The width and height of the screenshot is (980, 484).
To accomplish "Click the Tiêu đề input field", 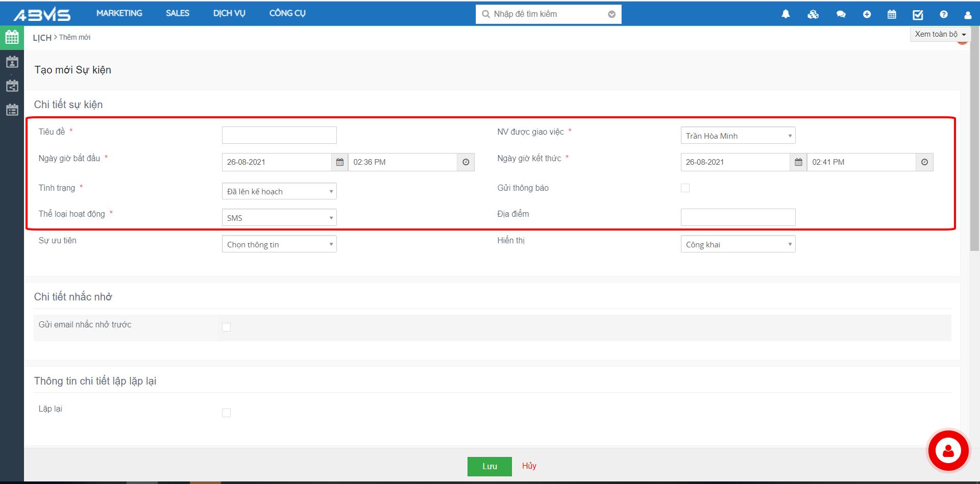I will click(279, 135).
